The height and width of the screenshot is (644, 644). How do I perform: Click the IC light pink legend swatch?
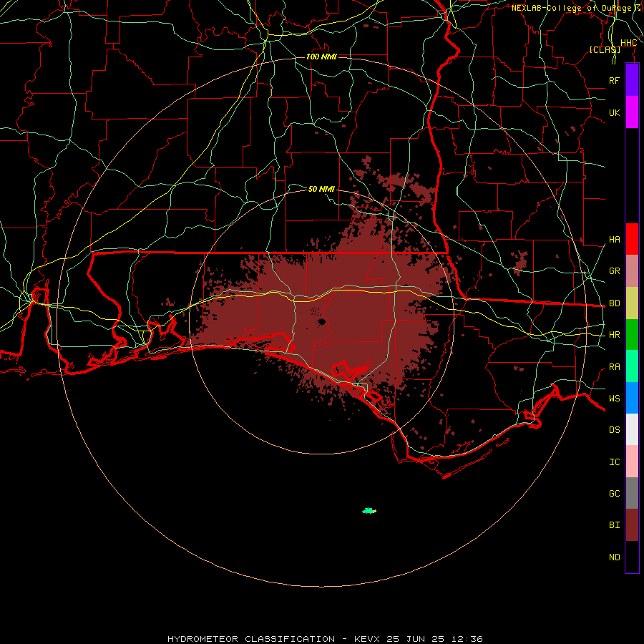point(632,462)
